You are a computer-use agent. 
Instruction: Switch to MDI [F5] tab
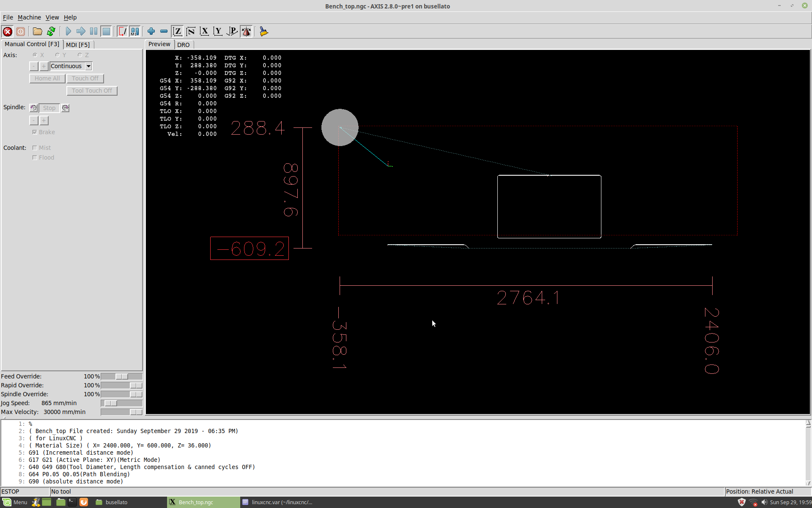click(78, 44)
